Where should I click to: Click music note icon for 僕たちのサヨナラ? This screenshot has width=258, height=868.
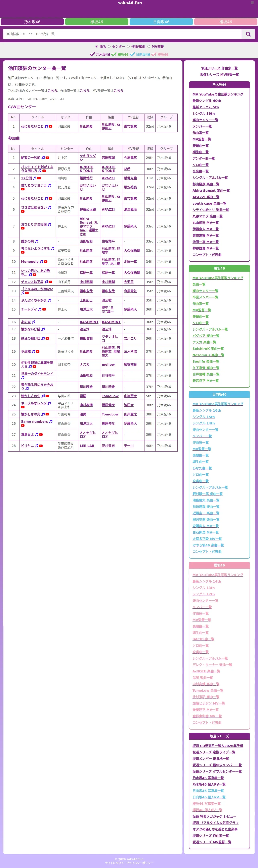tap(49, 185)
